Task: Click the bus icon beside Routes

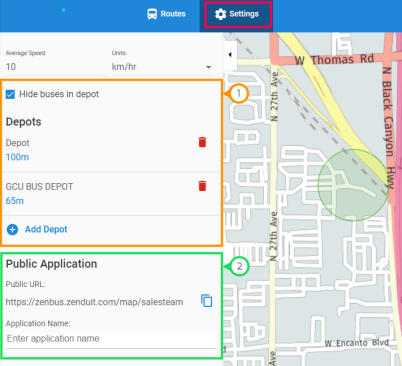Action: (152, 14)
